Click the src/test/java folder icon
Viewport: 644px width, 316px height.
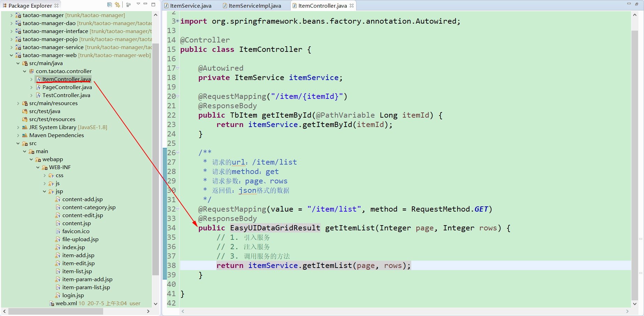coord(25,111)
